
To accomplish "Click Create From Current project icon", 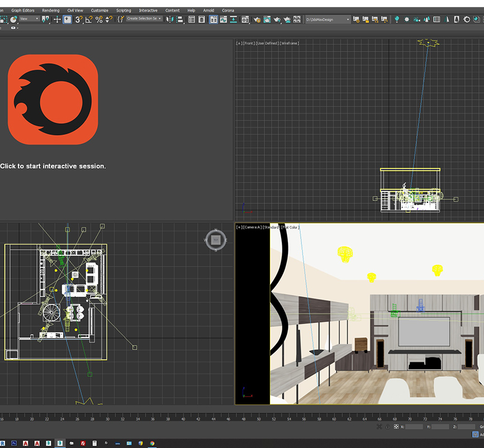I will (x=384, y=20).
